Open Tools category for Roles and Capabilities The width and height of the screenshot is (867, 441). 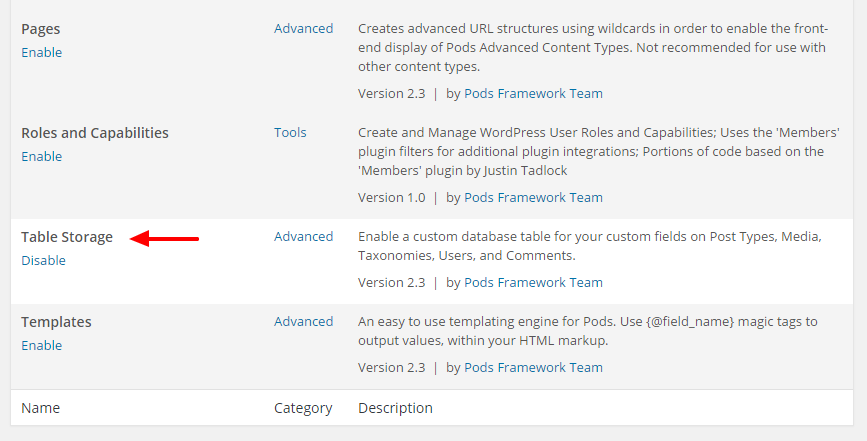(290, 132)
